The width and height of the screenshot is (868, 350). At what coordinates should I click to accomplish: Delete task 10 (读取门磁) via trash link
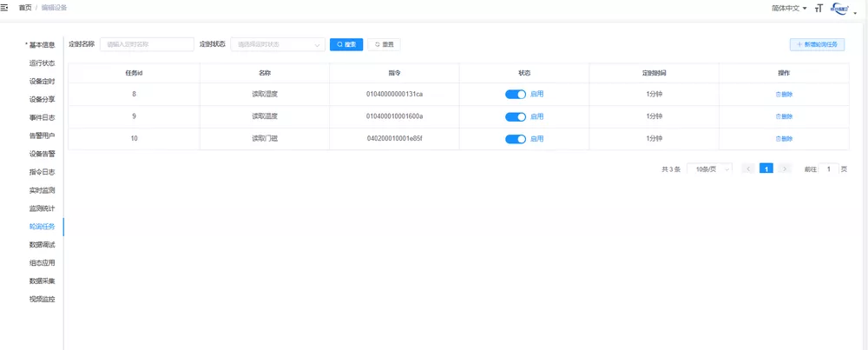point(784,139)
